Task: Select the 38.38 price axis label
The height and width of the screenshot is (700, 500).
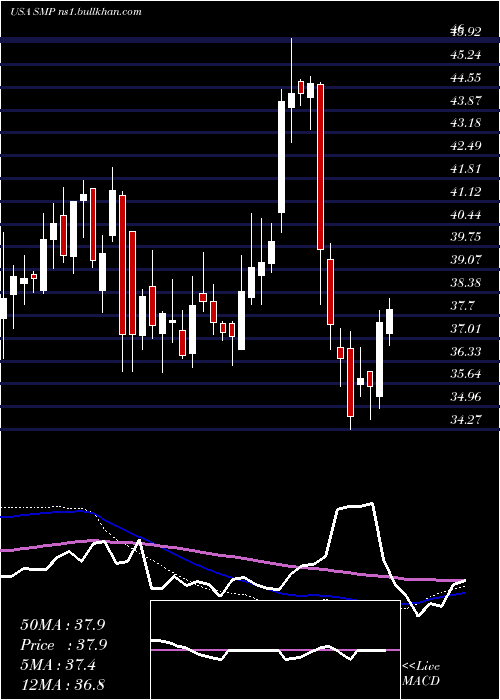Action: point(466,283)
